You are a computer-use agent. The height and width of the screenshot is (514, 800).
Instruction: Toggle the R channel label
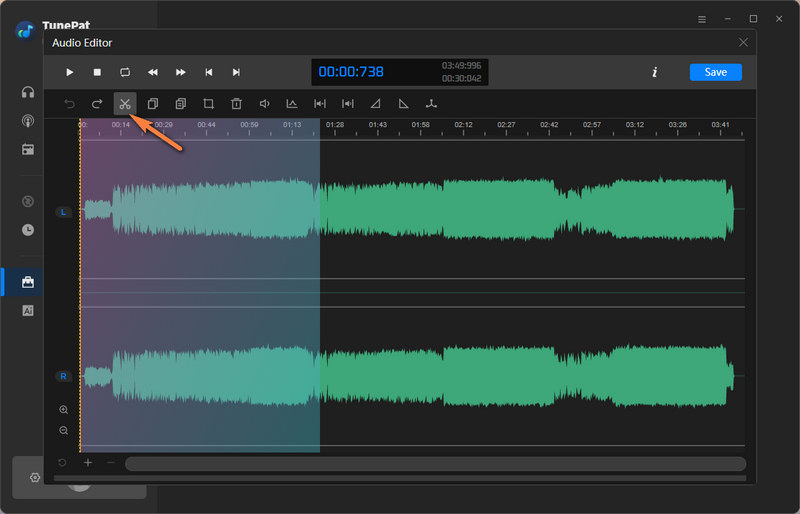tap(63, 376)
